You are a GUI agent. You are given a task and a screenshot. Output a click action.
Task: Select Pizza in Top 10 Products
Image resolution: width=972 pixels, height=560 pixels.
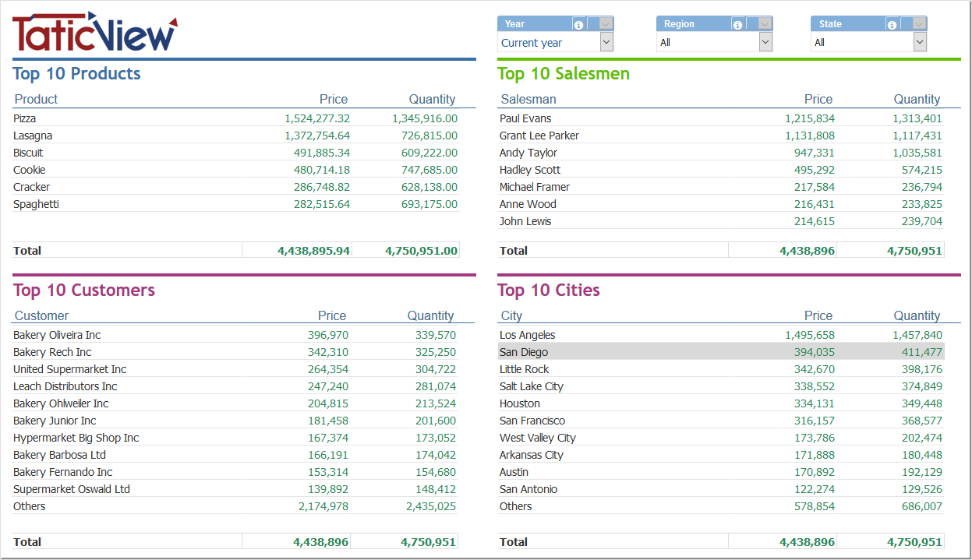pyautogui.click(x=25, y=118)
